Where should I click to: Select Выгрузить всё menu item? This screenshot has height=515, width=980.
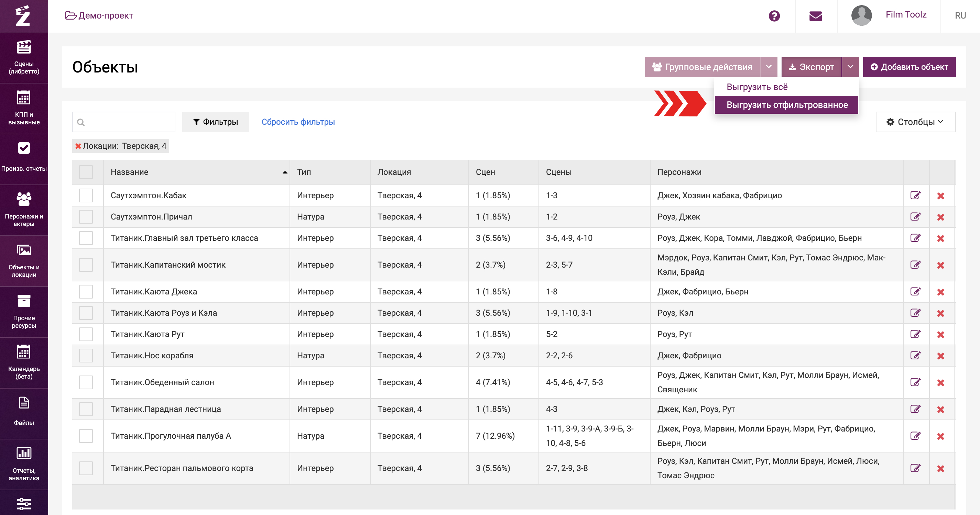tap(786, 87)
